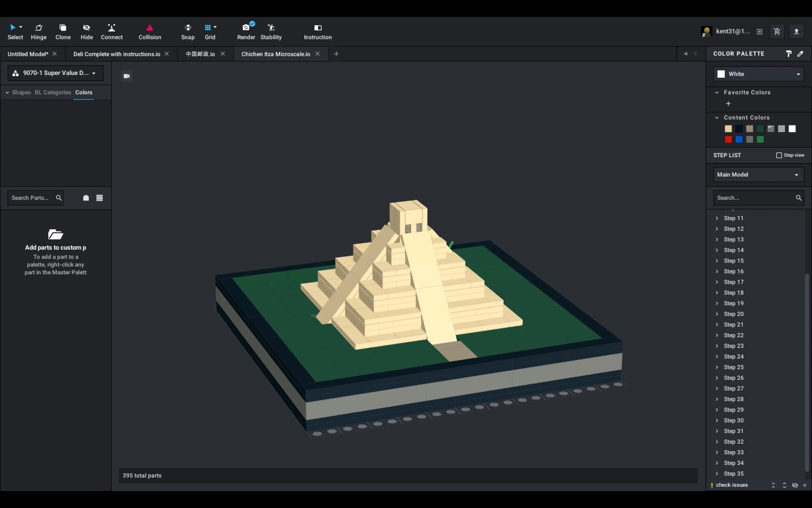The image size is (812, 508).
Task: Click the Grid icon
Action: tap(208, 28)
